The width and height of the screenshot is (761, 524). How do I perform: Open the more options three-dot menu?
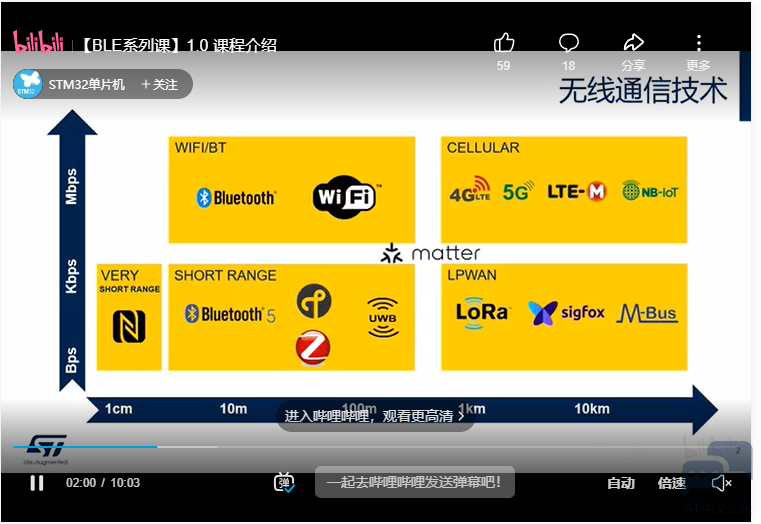coord(699,43)
